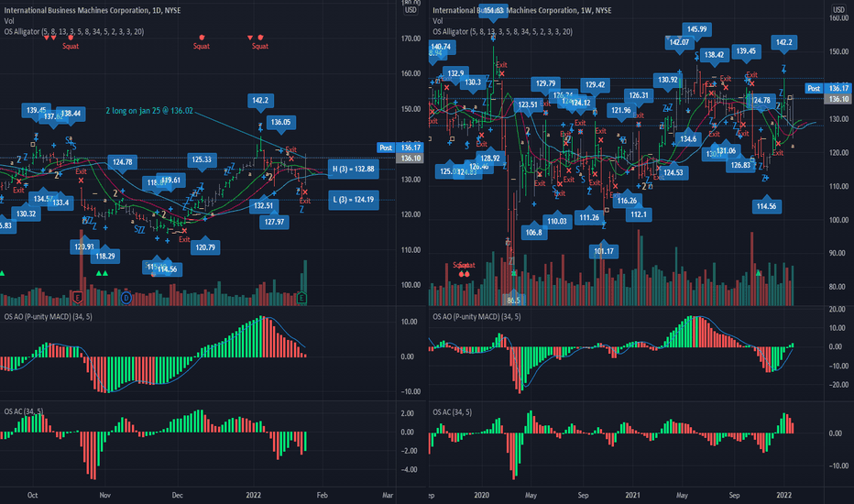854x504 pixels.
Task: Select OS AO (P-unity MACD) legend on weekly chart
Action: [x=476, y=316]
